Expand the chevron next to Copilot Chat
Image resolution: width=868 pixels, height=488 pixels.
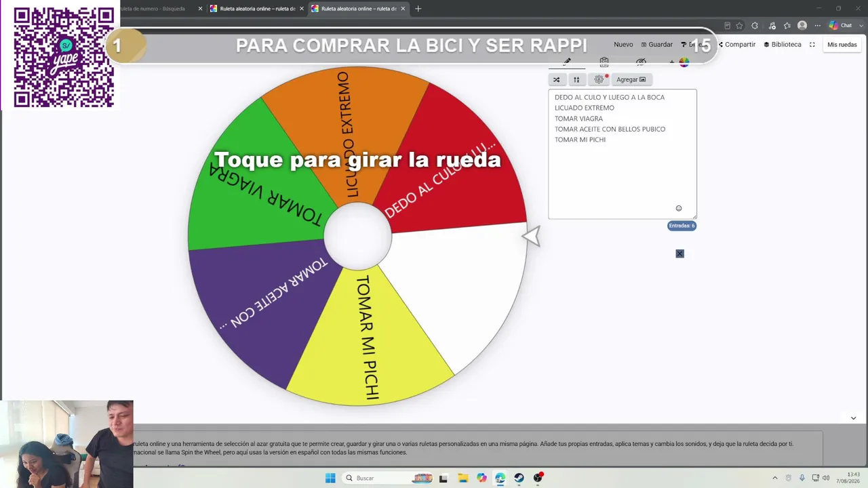click(860, 26)
